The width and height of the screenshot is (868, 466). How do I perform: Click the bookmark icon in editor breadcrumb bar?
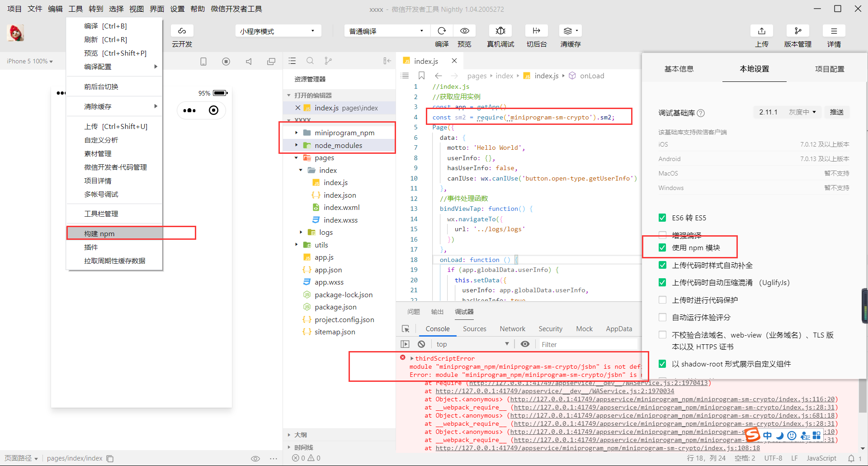pos(421,76)
